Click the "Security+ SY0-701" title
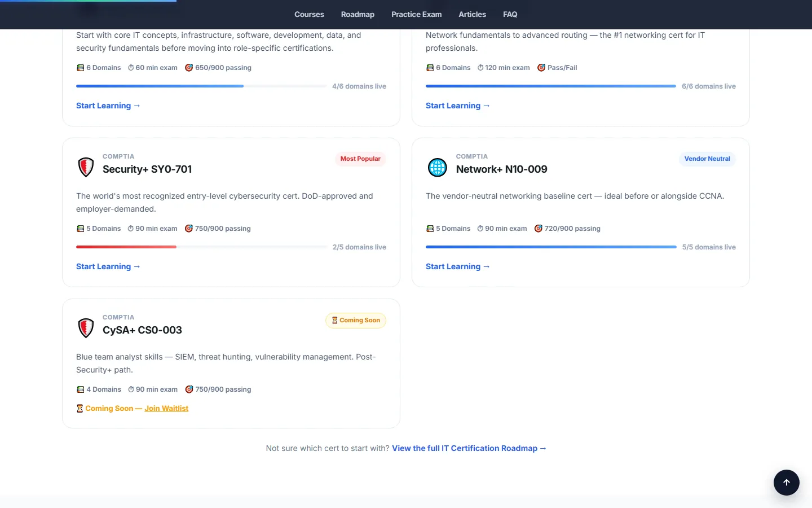Viewport: 812px width, 508px height. 147,169
